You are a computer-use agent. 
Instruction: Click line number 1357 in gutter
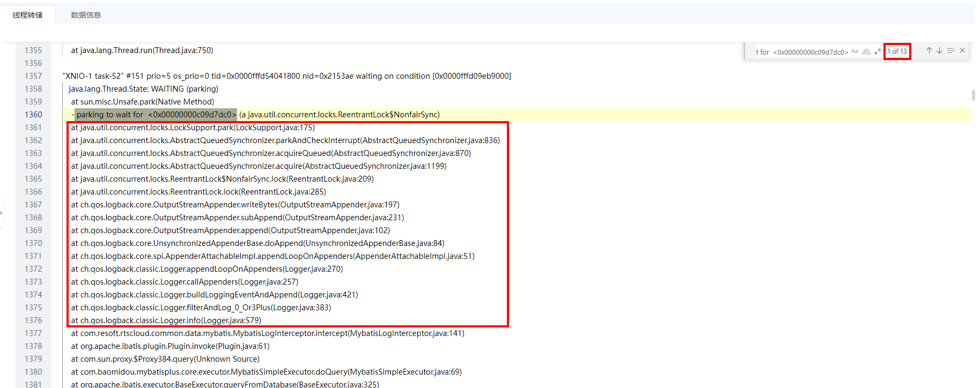33,76
